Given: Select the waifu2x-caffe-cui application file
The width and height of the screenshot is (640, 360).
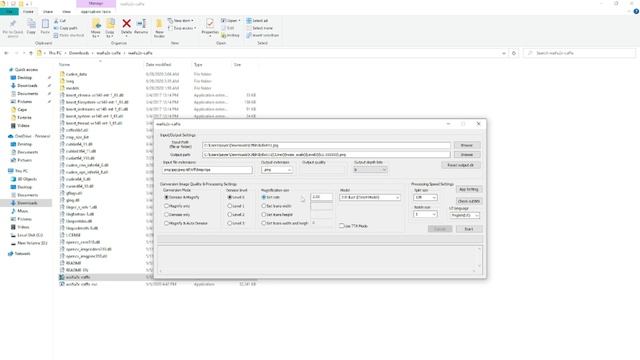Looking at the screenshot, I should (82, 284).
